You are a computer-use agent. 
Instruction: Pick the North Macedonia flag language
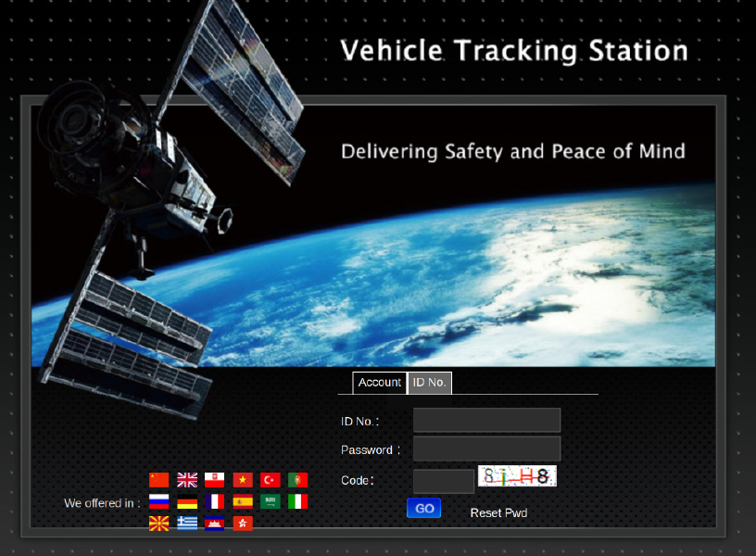coord(158,524)
